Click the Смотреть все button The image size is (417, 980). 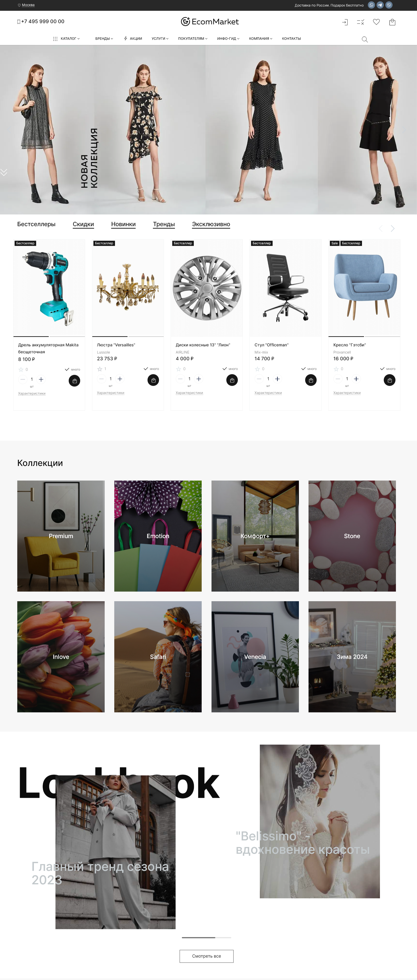point(206,956)
